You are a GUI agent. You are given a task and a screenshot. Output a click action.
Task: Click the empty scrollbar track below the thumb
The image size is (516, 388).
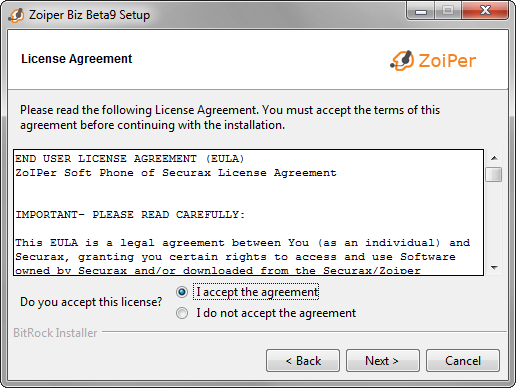494,221
